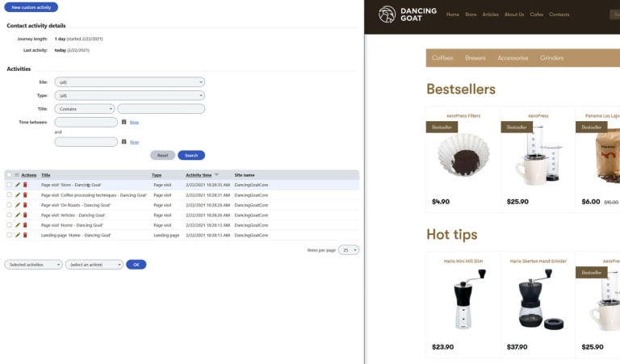Screen dimensions: 620x364
Task: Open About Us in Dancing Goat navigation
Action: [514, 15]
